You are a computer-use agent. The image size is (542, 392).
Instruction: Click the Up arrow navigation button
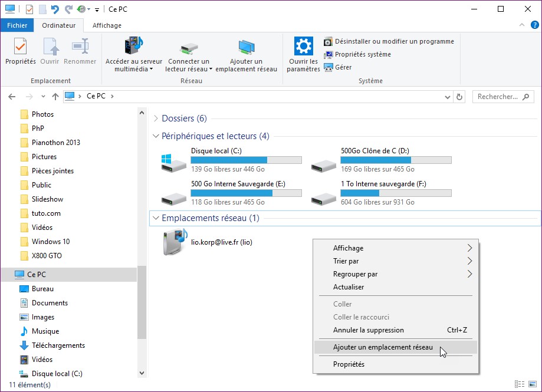pos(55,97)
